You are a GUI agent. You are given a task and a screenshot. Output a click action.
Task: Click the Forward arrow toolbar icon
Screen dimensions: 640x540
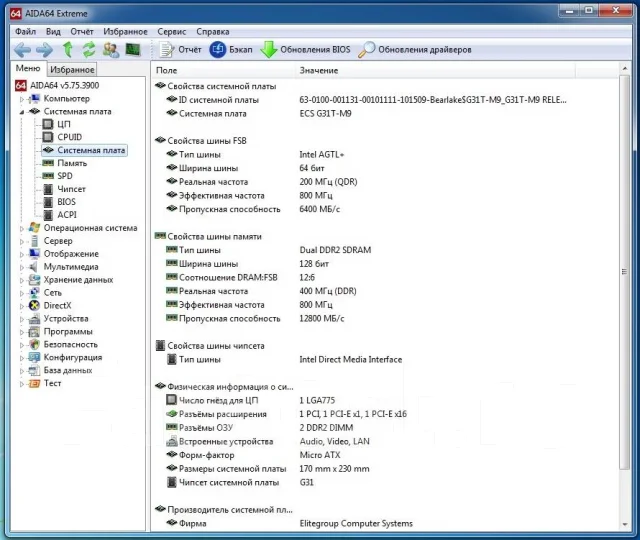44,50
